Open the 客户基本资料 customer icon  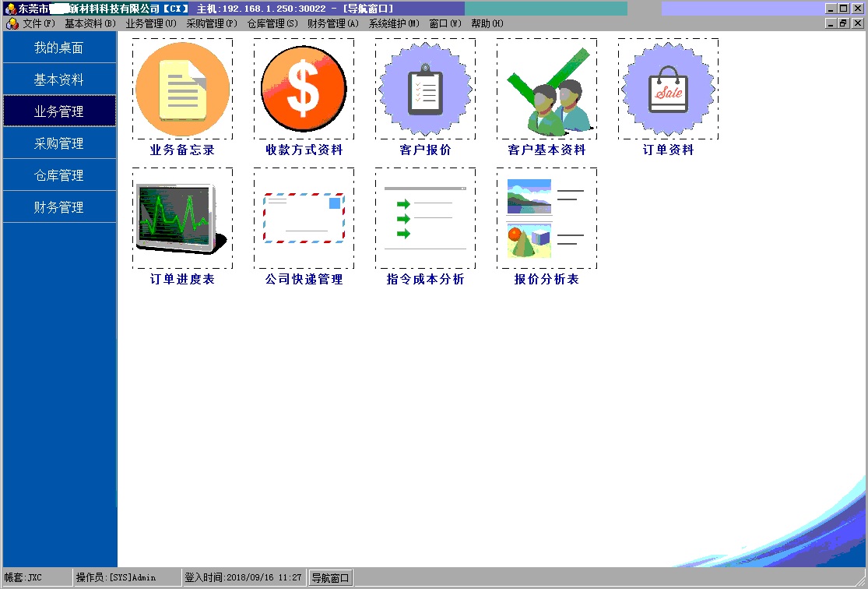pyautogui.click(x=546, y=90)
